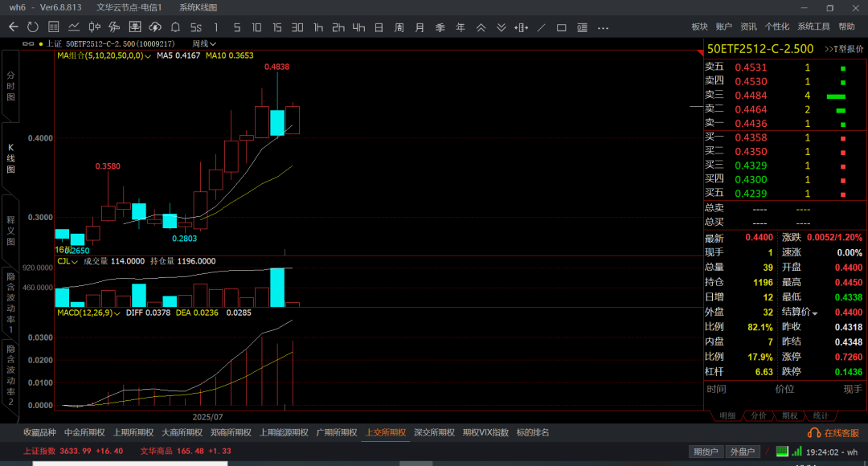Click 在线客服 headset link

pos(833,433)
